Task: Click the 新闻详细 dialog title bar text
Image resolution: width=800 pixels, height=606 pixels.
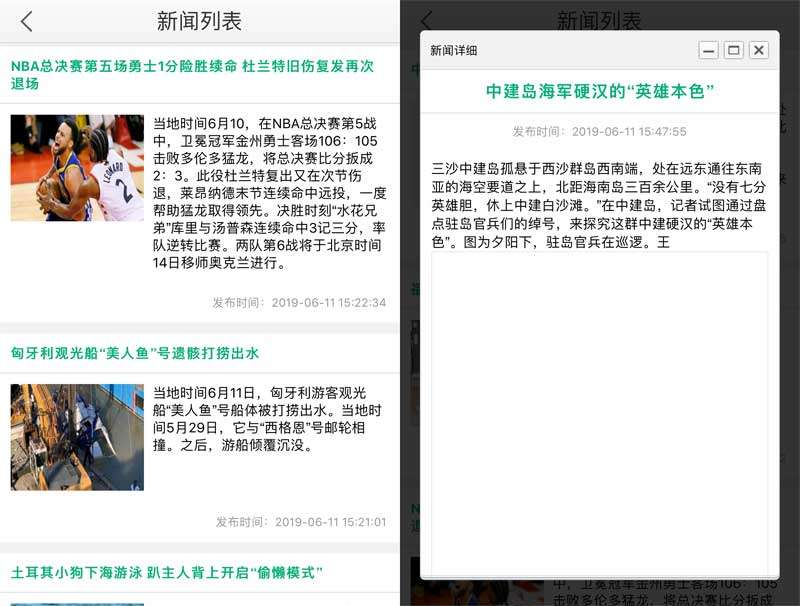Action: click(454, 50)
